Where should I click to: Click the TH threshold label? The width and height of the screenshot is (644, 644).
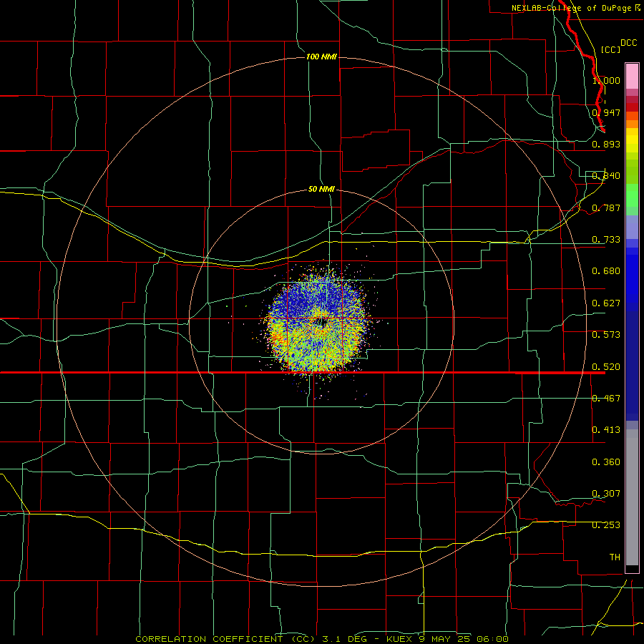[x=615, y=557]
